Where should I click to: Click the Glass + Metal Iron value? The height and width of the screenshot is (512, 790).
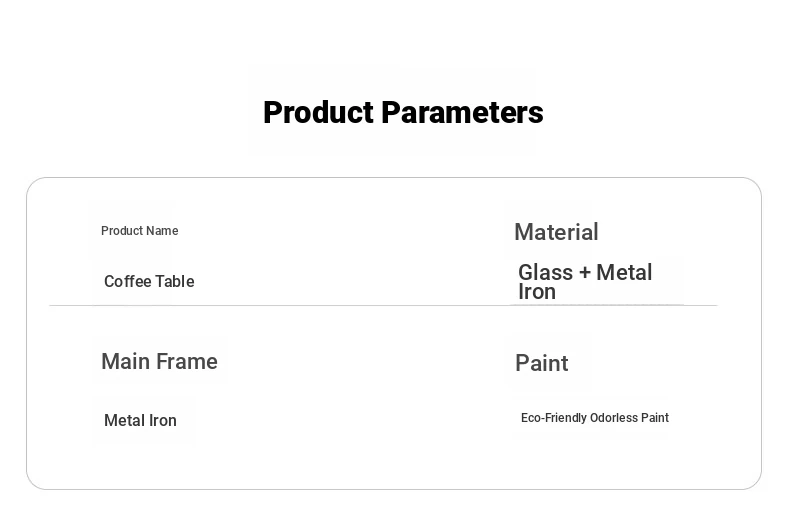point(585,282)
